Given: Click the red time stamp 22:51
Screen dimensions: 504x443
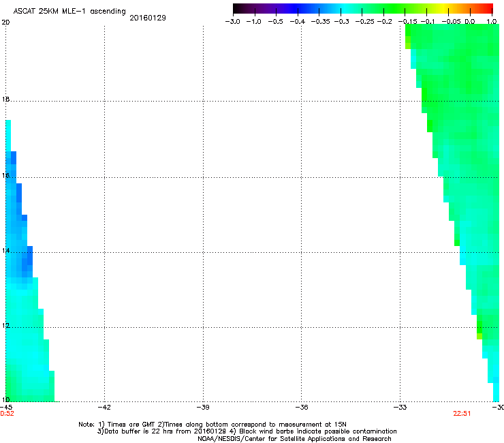Looking at the screenshot, I should 462,414.
